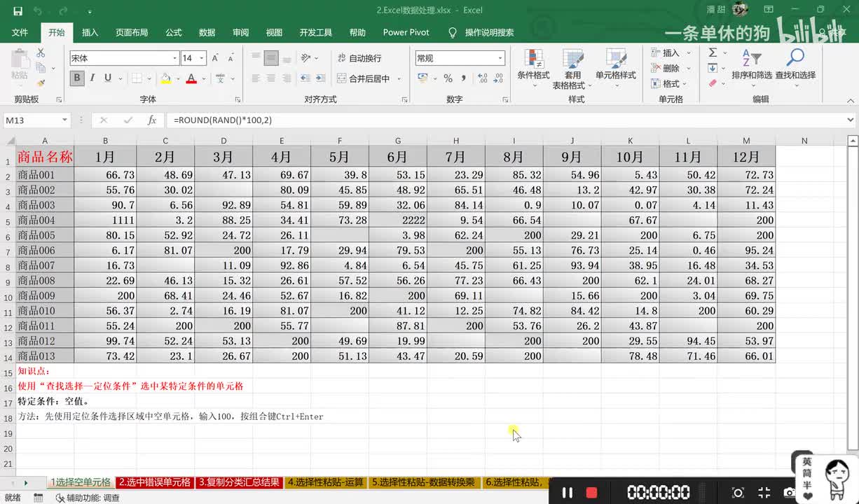Click the fill color yellow bucket

pyautogui.click(x=165, y=78)
